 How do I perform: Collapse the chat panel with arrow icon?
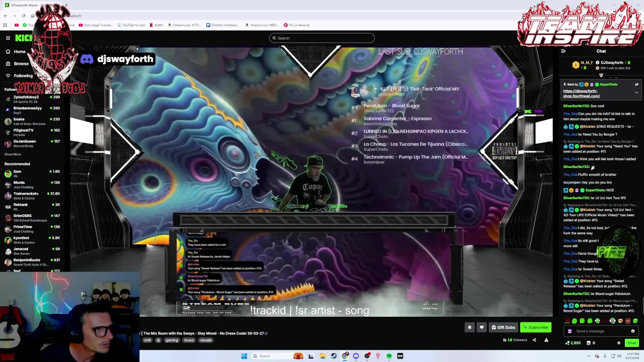point(563,51)
